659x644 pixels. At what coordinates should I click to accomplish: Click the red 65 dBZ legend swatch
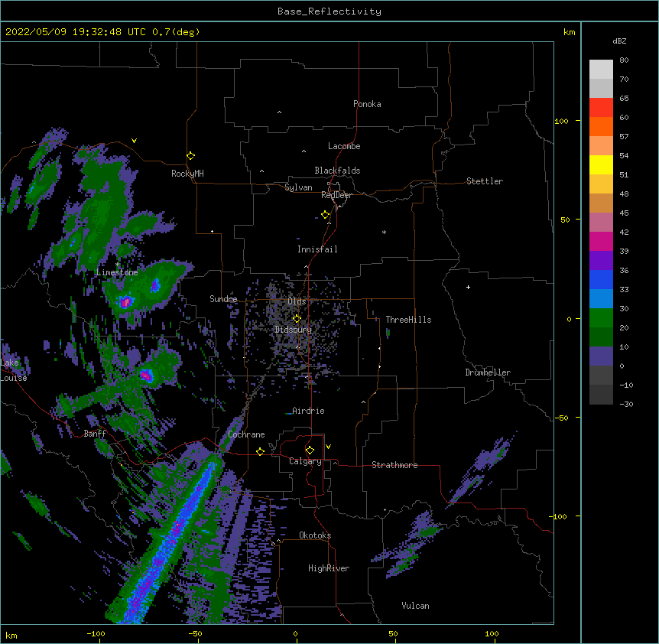coord(601,107)
